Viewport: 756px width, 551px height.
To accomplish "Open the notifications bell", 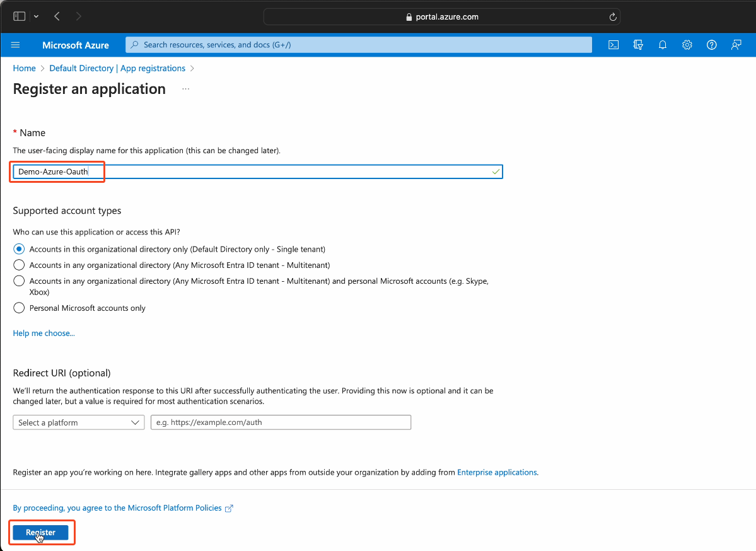I will pos(663,45).
